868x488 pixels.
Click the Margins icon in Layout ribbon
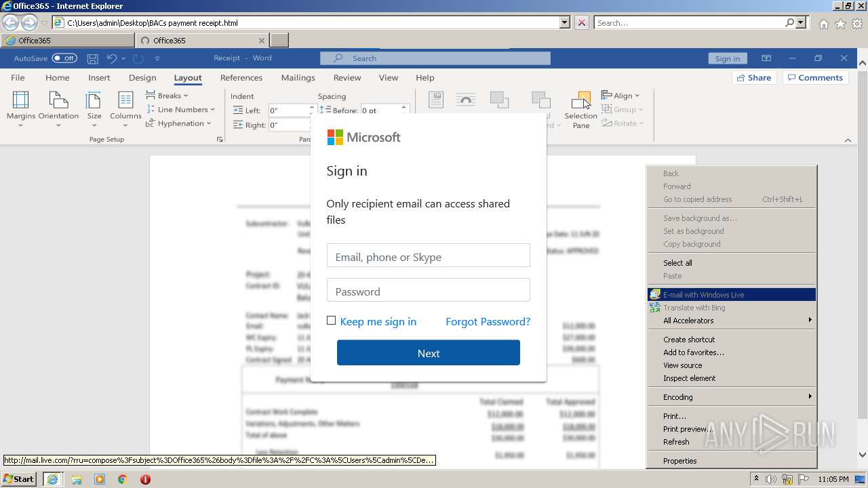click(21, 108)
